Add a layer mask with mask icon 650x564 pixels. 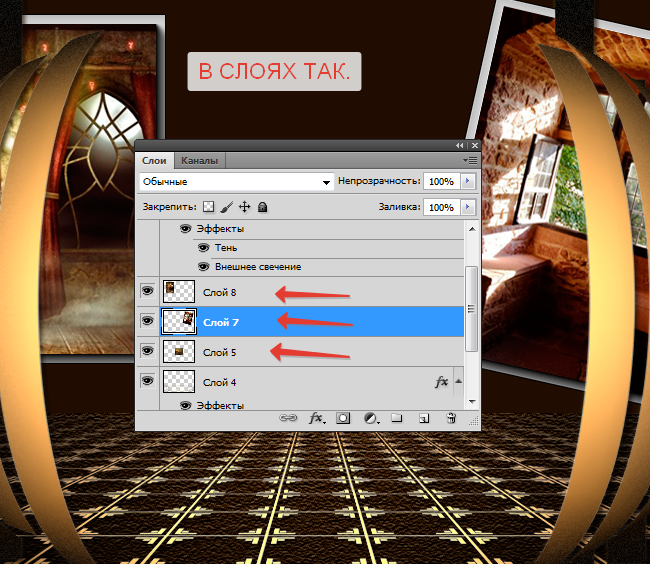pyautogui.click(x=343, y=418)
